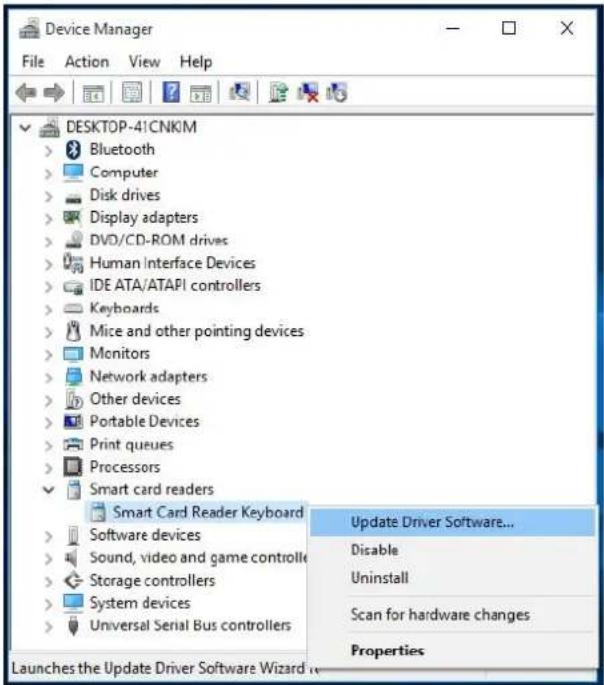Click the Computer category monitor icon

[x=73, y=173]
